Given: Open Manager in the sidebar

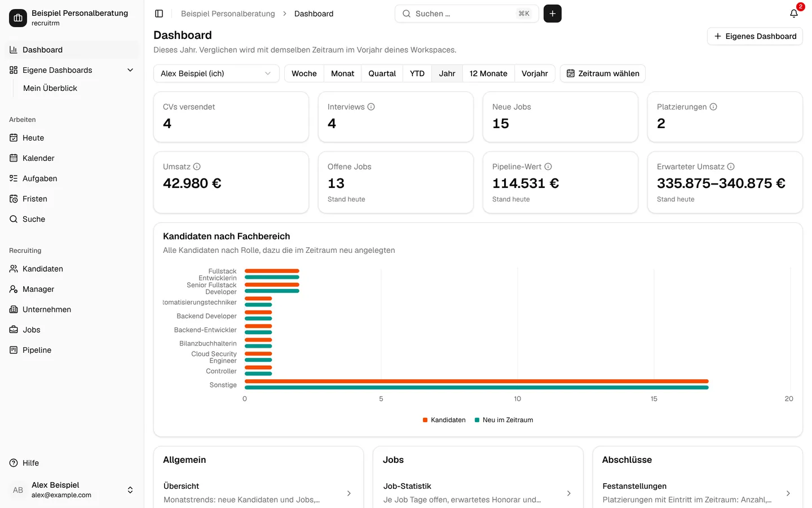Looking at the screenshot, I should (71, 289).
